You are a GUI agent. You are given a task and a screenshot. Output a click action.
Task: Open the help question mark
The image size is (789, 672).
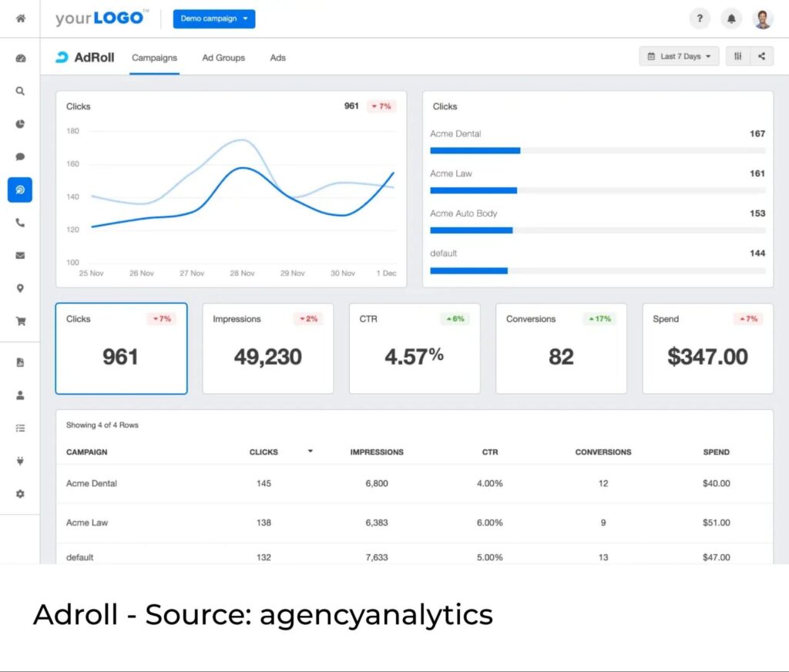click(700, 18)
